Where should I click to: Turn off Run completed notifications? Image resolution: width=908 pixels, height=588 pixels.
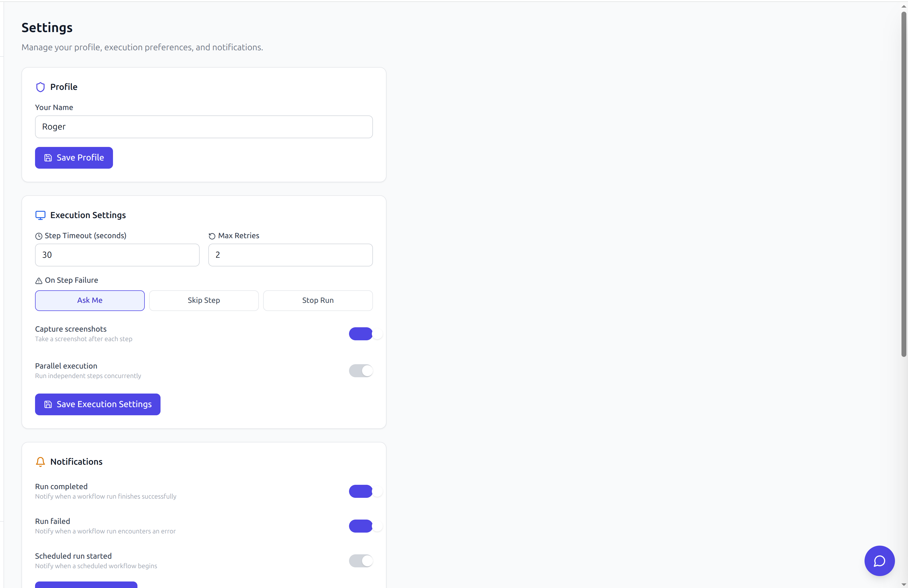361,491
